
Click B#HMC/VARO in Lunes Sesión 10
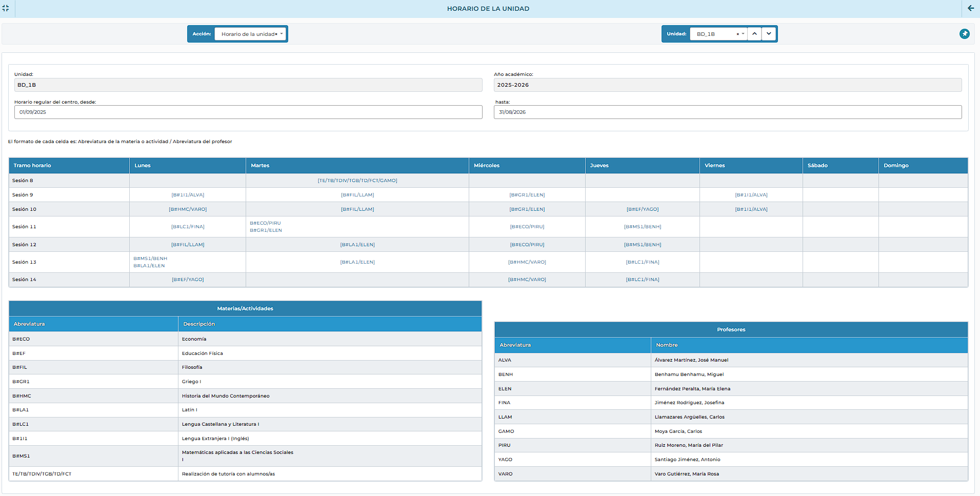click(x=188, y=209)
